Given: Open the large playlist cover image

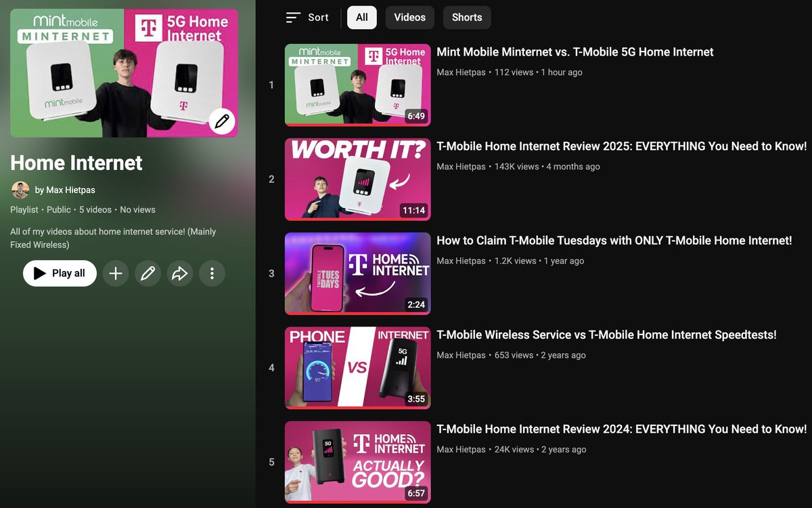Looking at the screenshot, I should coord(124,73).
